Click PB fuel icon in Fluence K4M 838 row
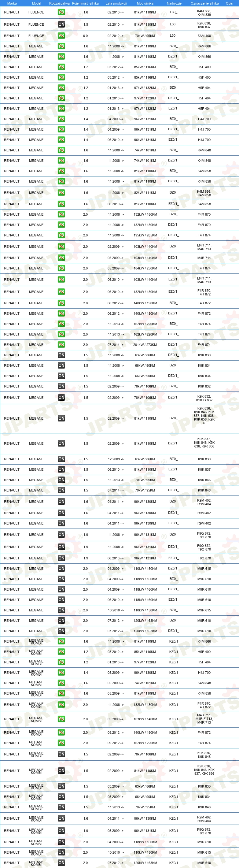Screen dimensions: 239x868 point(61,12)
